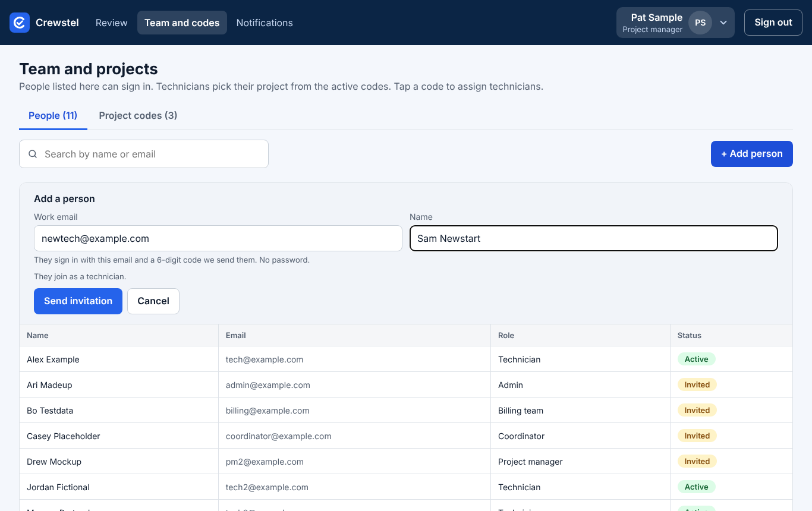Click the Sign out button
This screenshot has height=511, width=812.
pos(773,23)
